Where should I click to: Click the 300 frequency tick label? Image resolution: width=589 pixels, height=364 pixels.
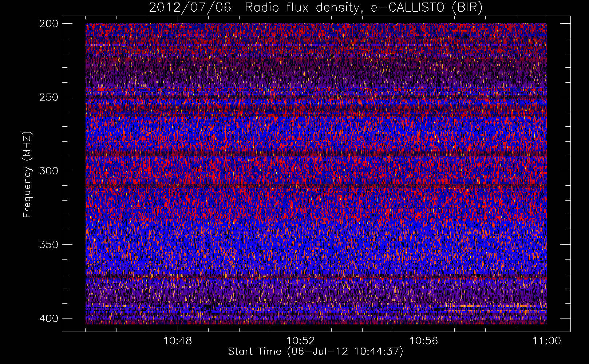click(48, 171)
